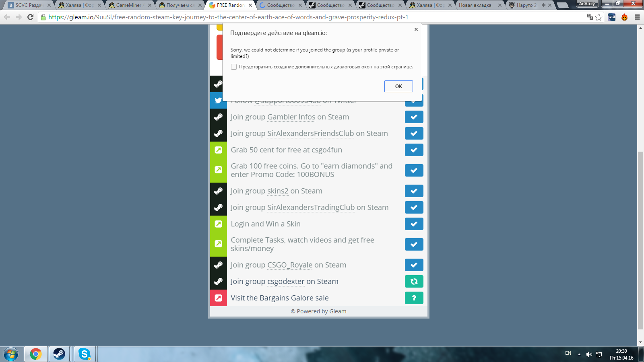This screenshot has width=644, height=362.
Task: Click the browser back arrow
Action: (x=7, y=17)
